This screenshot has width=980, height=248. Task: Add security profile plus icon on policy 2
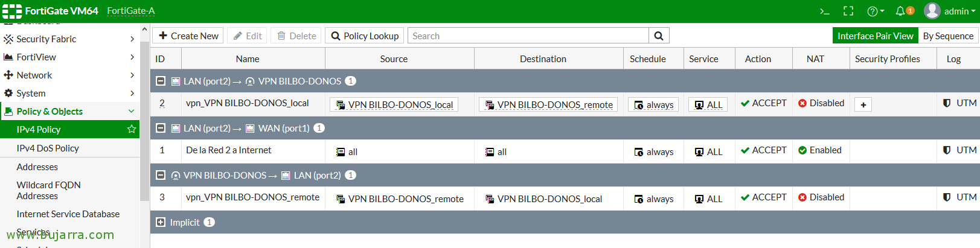click(x=863, y=105)
